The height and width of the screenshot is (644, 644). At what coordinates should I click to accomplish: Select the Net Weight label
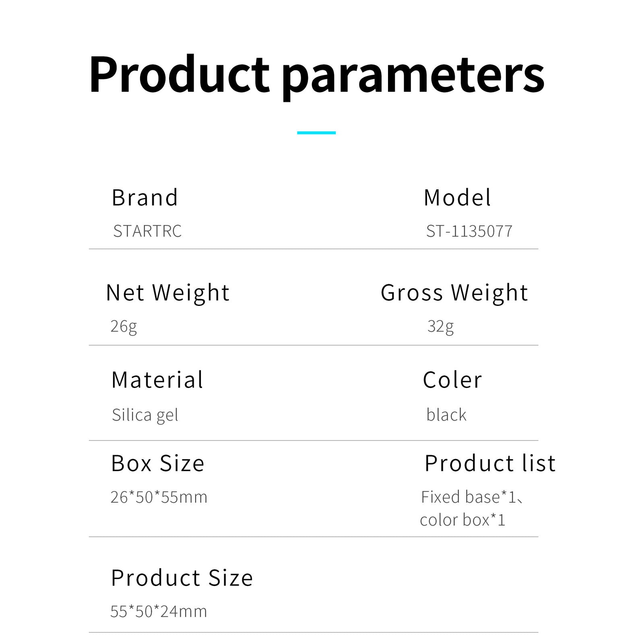pos(167,293)
